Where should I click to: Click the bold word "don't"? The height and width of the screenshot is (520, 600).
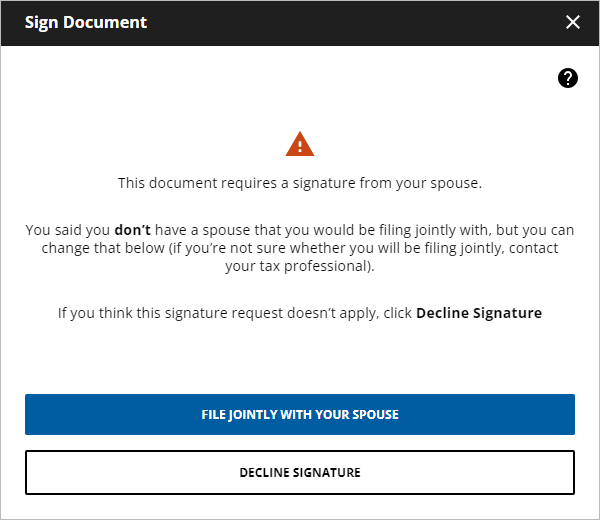point(132,230)
